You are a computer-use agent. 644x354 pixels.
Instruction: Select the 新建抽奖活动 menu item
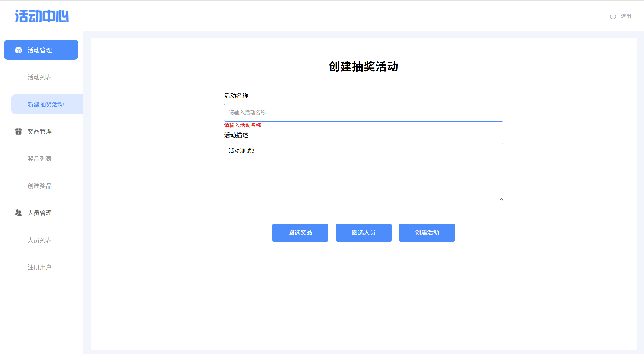pos(46,104)
